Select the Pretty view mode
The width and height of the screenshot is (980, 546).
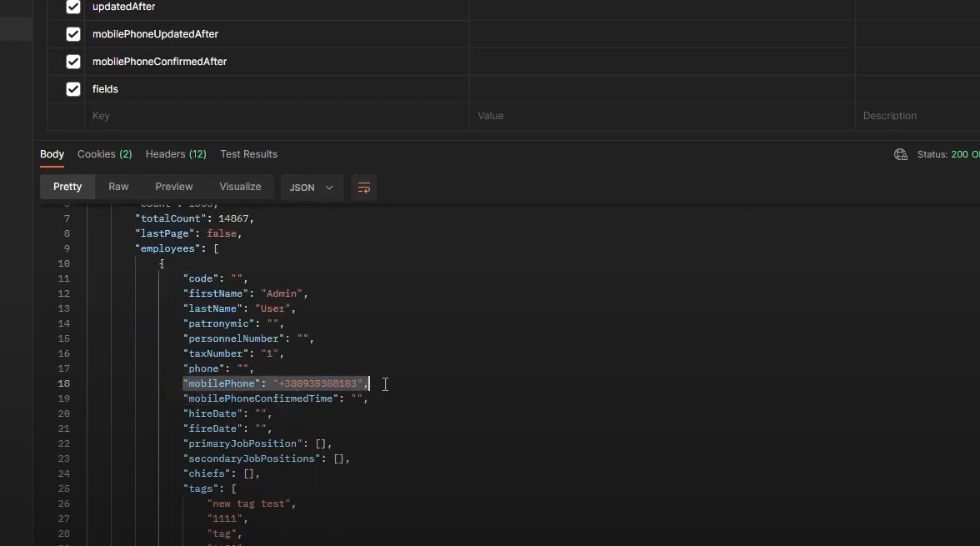click(x=67, y=187)
